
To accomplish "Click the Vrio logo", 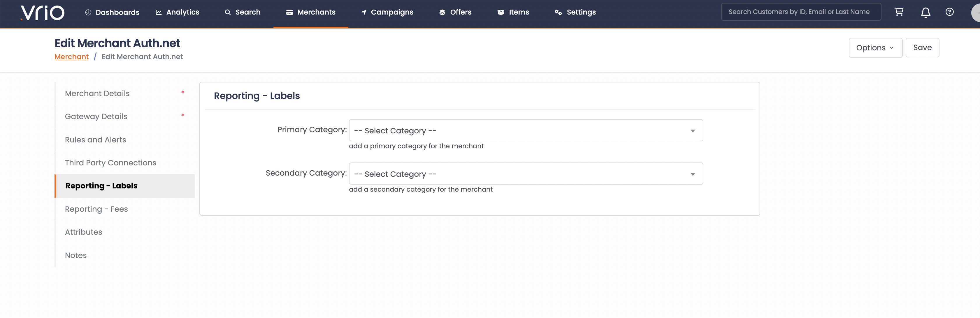I will [x=42, y=13].
